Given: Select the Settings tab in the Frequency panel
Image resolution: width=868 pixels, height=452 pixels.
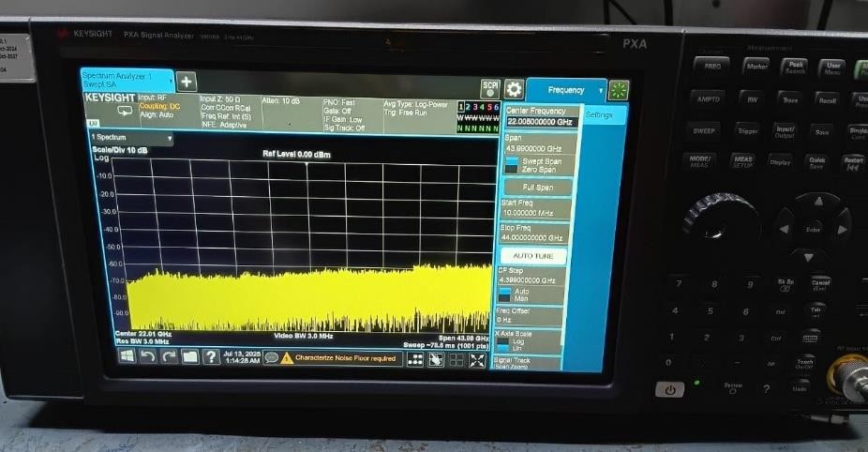Looking at the screenshot, I should (x=605, y=114).
